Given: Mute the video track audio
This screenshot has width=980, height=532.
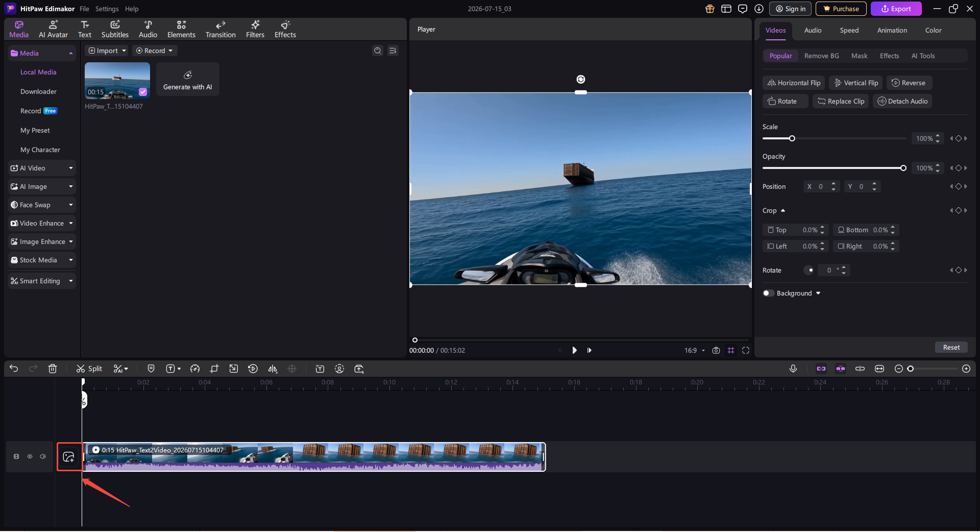Looking at the screenshot, I should [43, 456].
